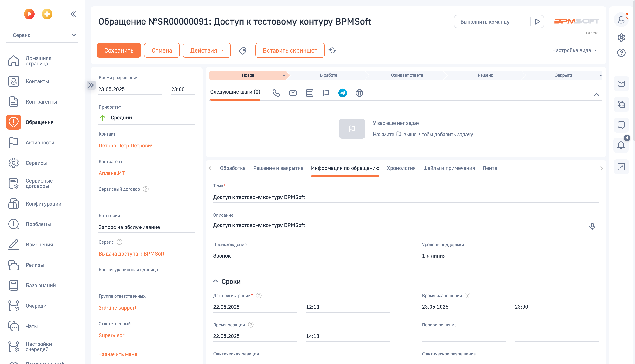Click the notes list icon in next steps
The height and width of the screenshot is (364, 635).
[309, 93]
